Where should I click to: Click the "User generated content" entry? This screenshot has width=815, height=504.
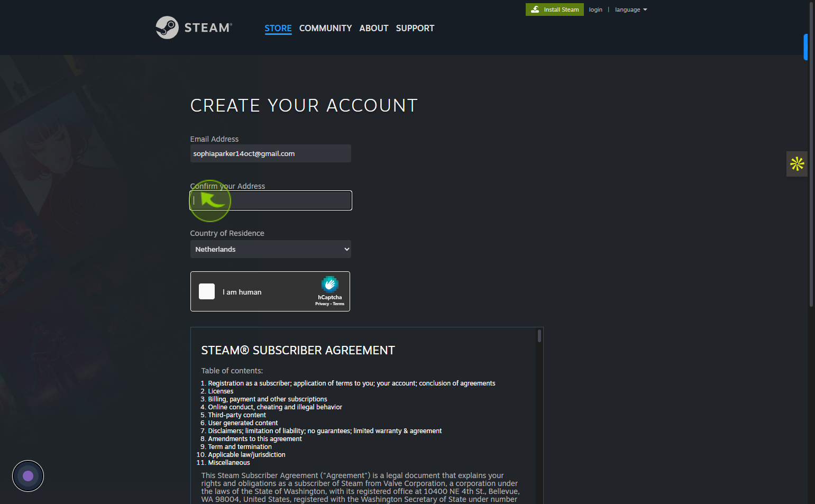243,423
